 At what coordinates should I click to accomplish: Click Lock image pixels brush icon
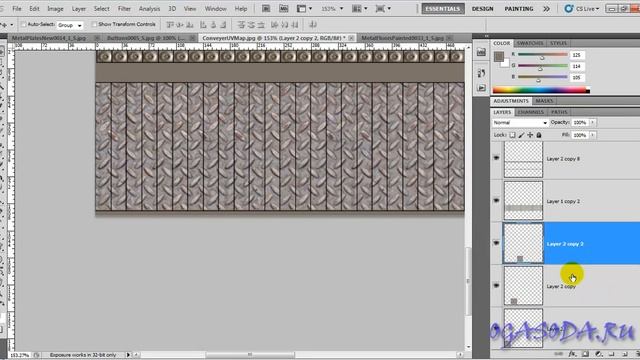coord(521,135)
